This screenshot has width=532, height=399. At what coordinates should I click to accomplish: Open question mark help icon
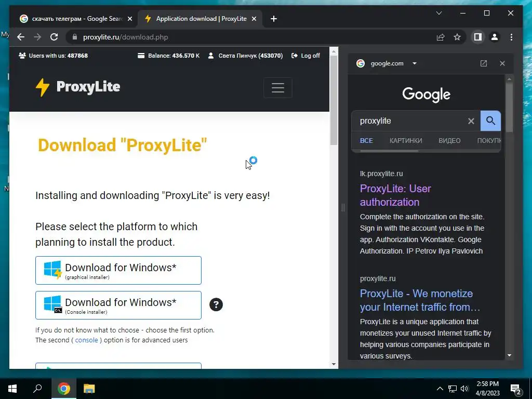(x=216, y=304)
